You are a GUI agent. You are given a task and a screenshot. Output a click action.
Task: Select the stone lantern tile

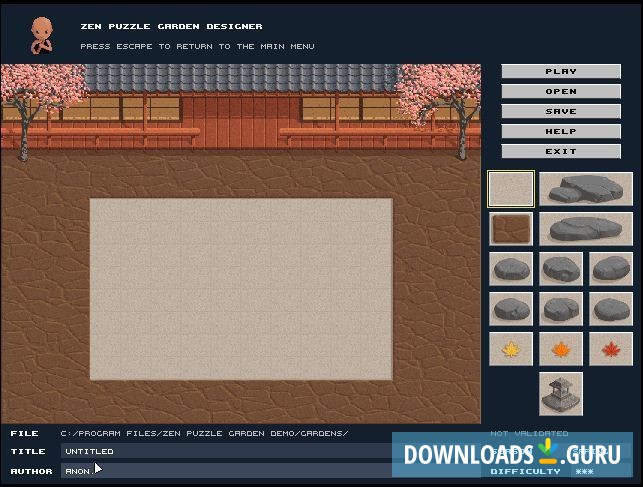[561, 394]
